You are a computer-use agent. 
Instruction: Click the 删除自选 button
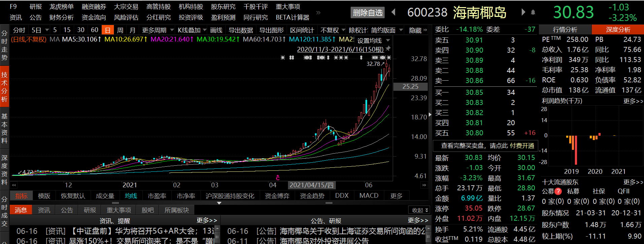coord(367,13)
